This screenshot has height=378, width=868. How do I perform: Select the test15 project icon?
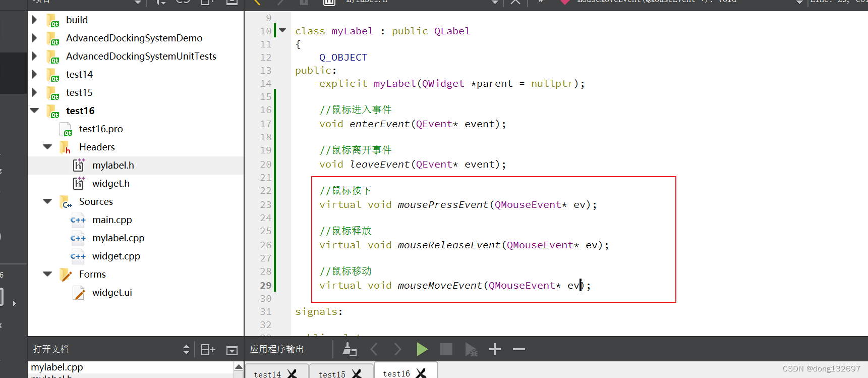(53, 93)
